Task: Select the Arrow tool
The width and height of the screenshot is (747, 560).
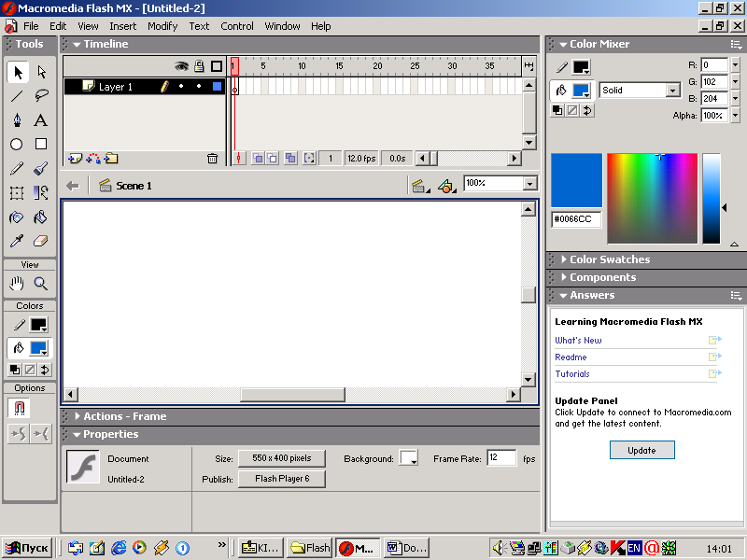Action: coord(18,73)
